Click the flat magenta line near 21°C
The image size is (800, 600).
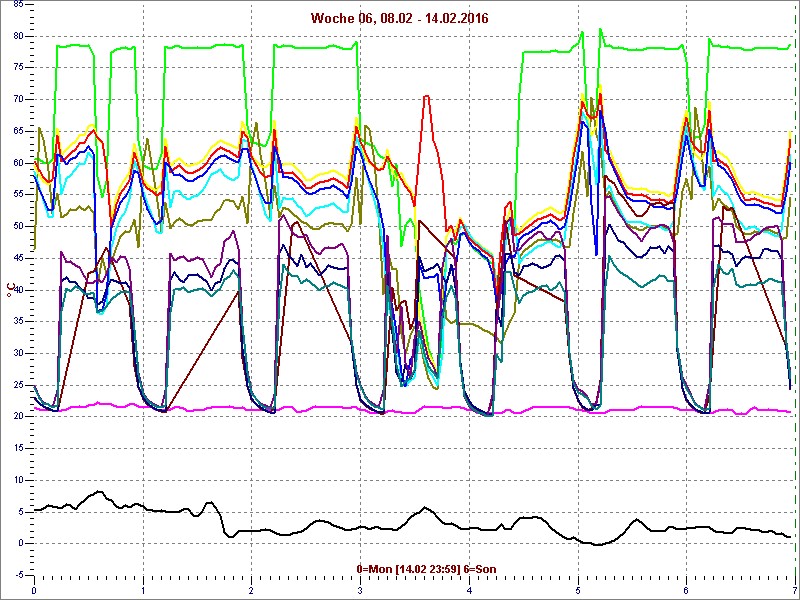[x=300, y=408]
